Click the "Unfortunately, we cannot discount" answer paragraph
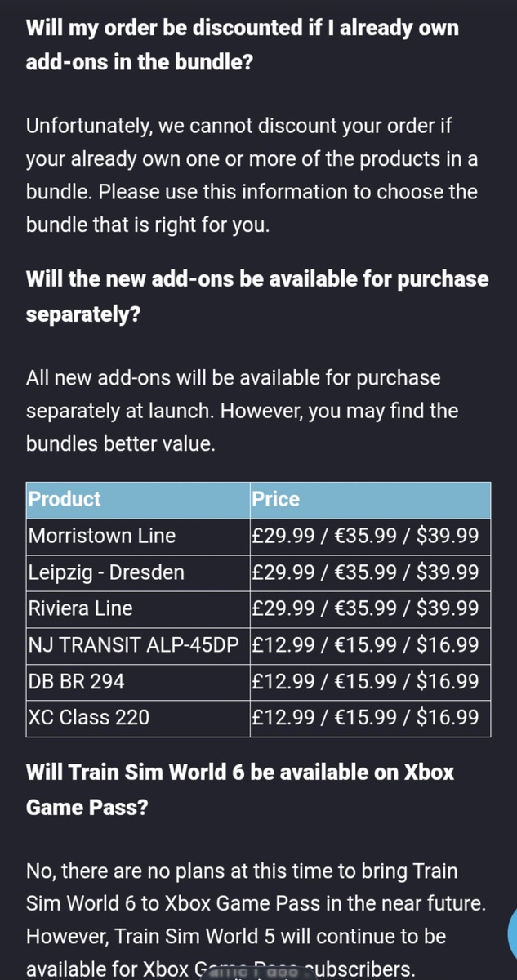 coord(252,176)
